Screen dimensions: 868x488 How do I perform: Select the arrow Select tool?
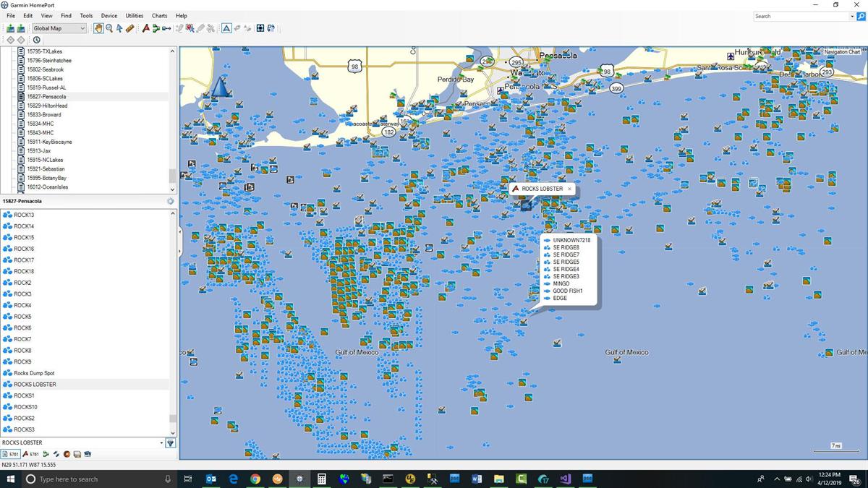point(119,28)
